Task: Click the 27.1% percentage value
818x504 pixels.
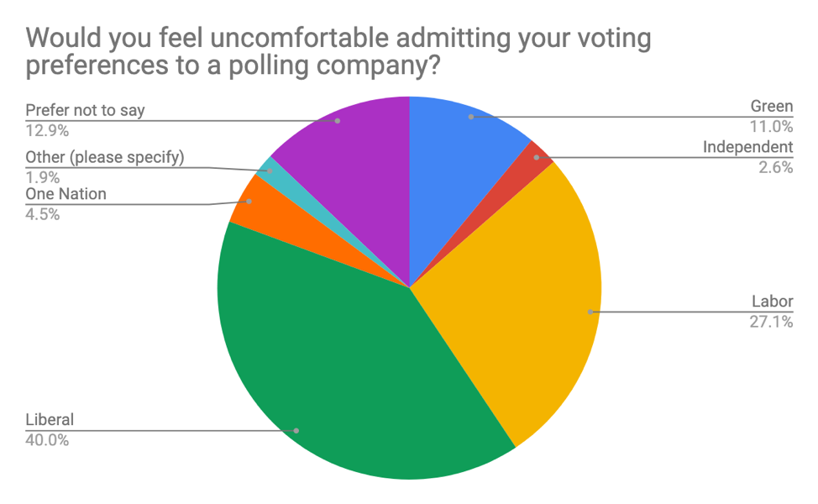Action: coord(772,321)
